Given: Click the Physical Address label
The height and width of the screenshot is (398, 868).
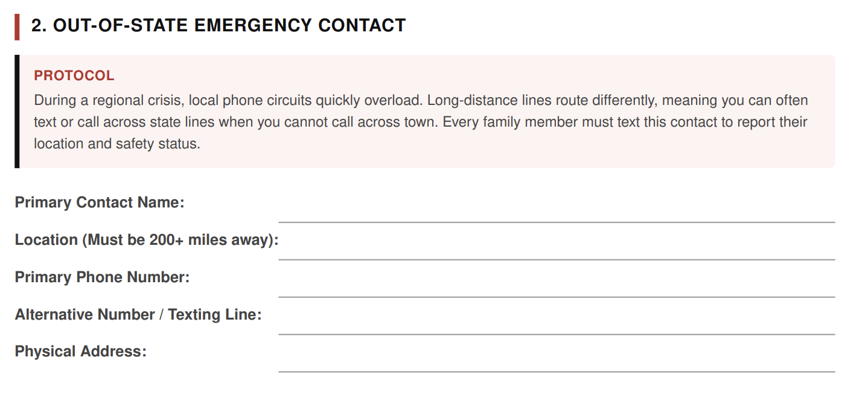Looking at the screenshot, I should click(x=81, y=352).
